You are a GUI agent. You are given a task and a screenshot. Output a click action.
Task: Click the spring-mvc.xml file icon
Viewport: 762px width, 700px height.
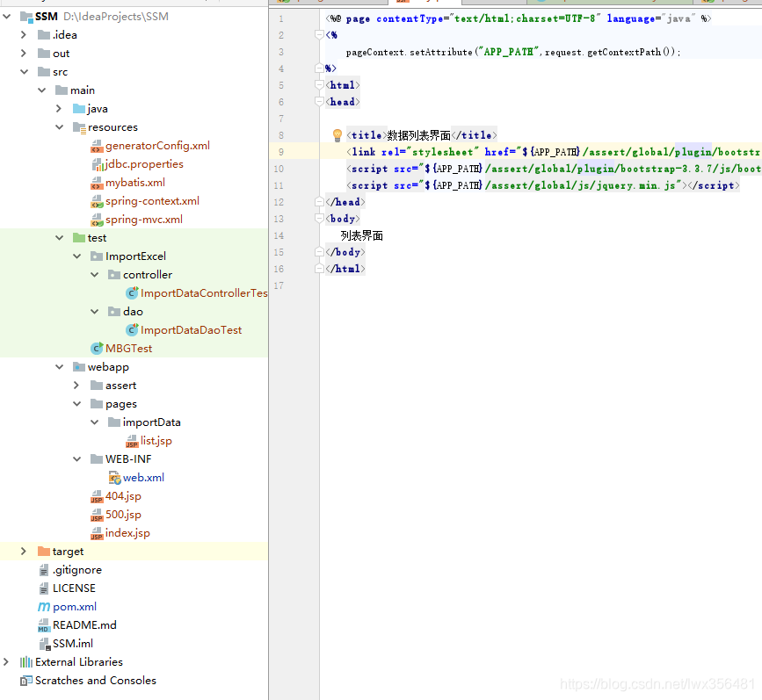[97, 220]
